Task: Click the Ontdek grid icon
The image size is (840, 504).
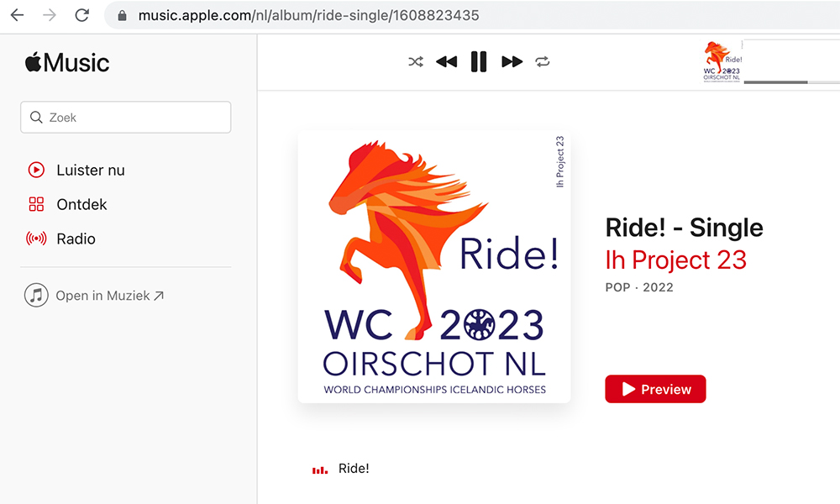Action: pyautogui.click(x=36, y=204)
